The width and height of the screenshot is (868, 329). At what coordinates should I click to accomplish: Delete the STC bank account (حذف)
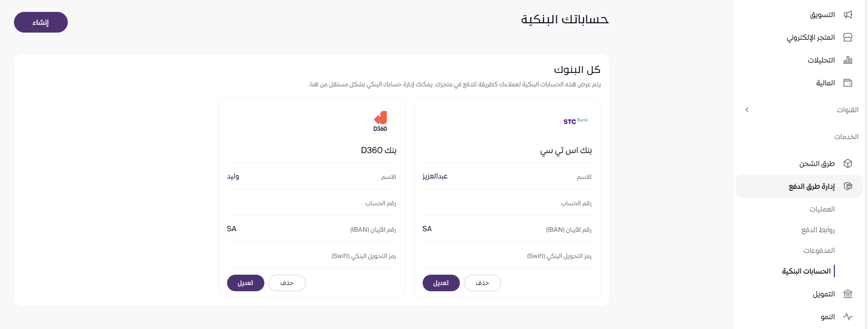click(x=482, y=283)
